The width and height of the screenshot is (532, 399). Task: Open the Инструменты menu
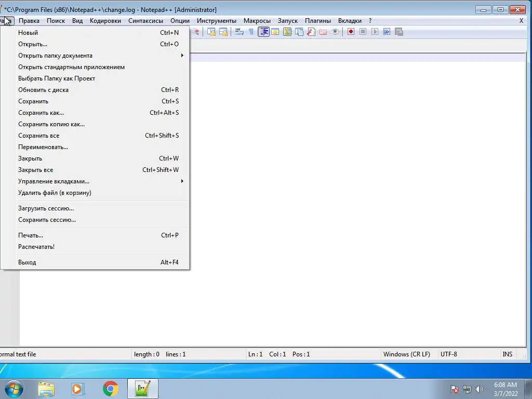pos(217,21)
